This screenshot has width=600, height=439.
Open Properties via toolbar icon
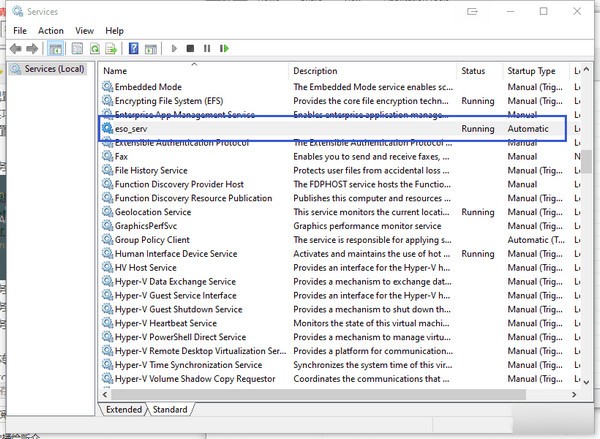pyautogui.click(x=75, y=48)
